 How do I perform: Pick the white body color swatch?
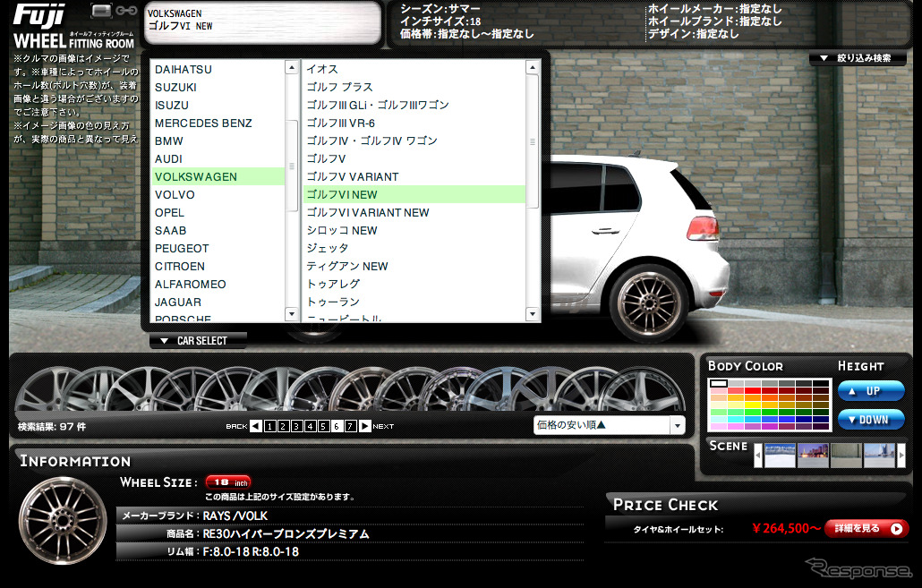(x=718, y=384)
